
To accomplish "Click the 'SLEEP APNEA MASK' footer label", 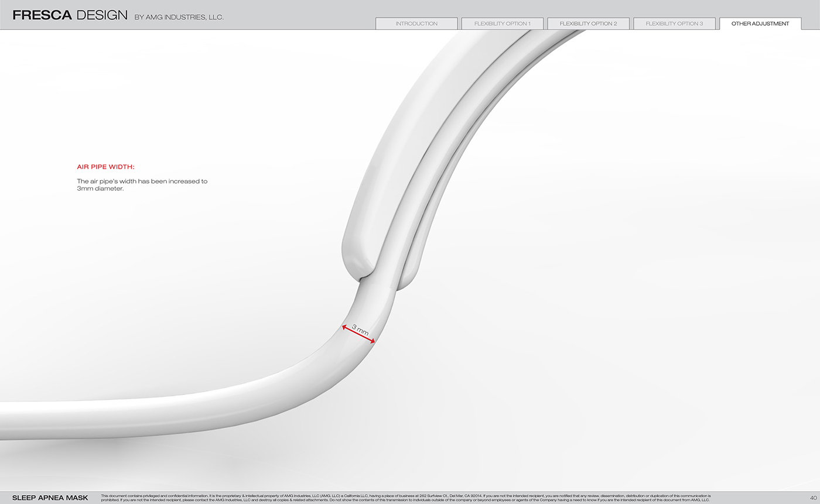I will [x=50, y=498].
